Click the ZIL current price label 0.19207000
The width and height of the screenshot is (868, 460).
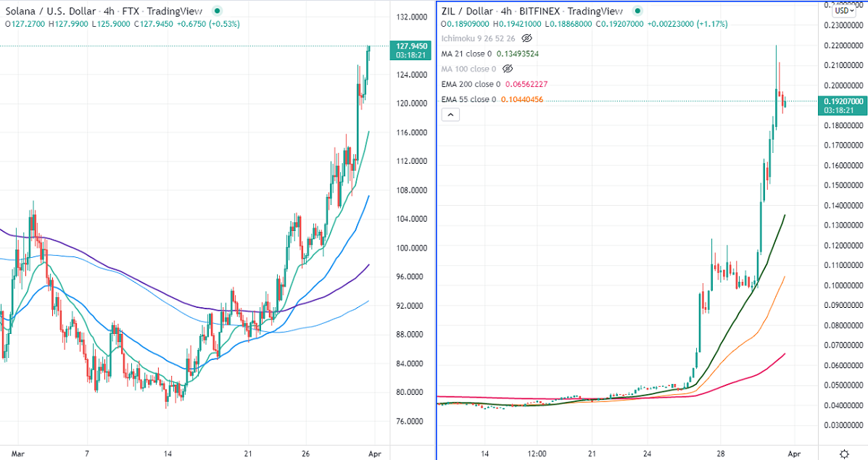tap(843, 102)
